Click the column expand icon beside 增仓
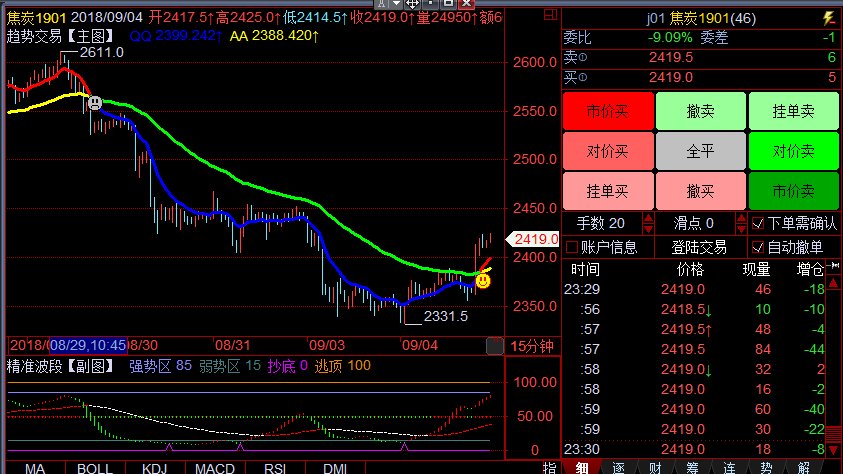 (x=833, y=266)
